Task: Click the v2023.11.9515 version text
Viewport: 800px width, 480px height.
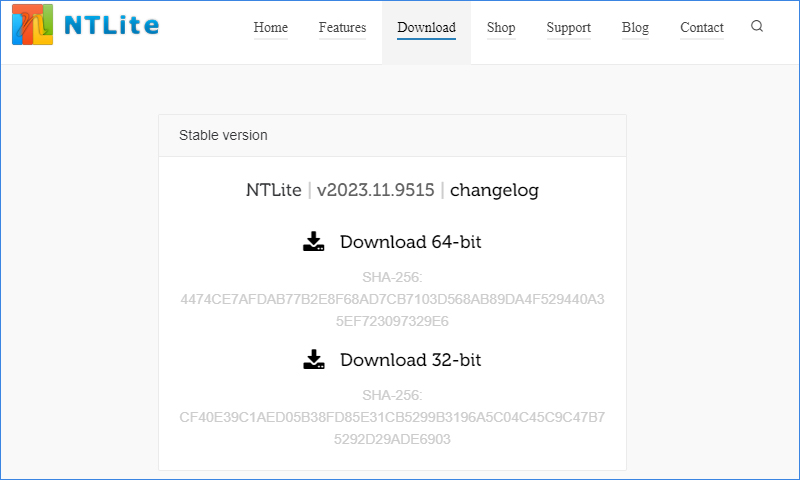Action: coord(376,190)
